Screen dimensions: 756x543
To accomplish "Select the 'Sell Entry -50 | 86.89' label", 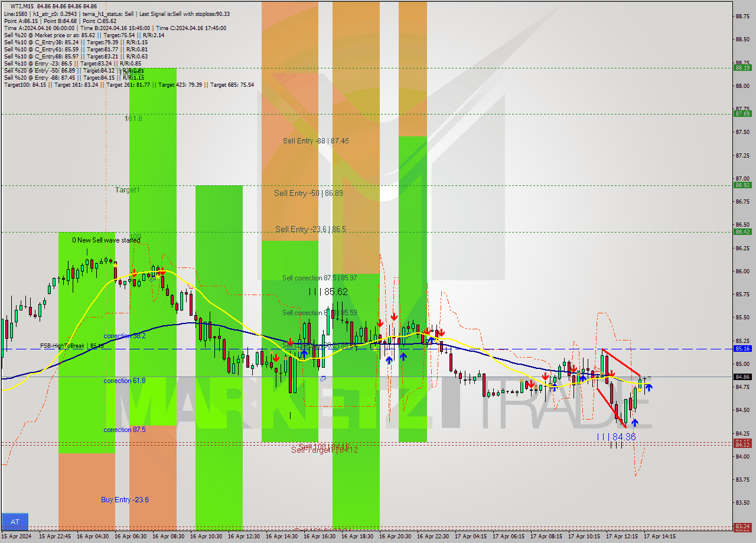I will point(308,193).
